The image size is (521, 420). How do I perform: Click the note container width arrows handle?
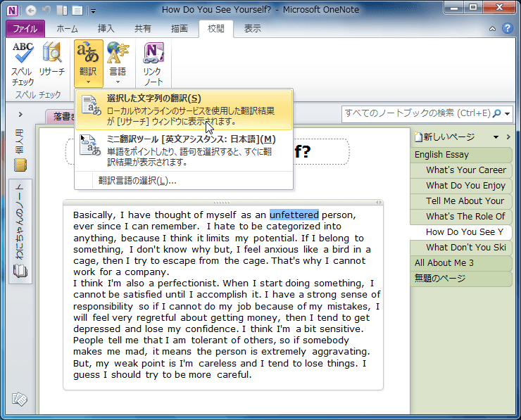click(x=379, y=202)
